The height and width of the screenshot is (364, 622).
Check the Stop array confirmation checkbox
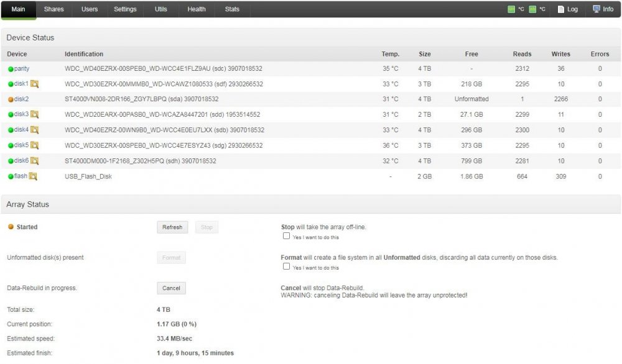[286, 235]
